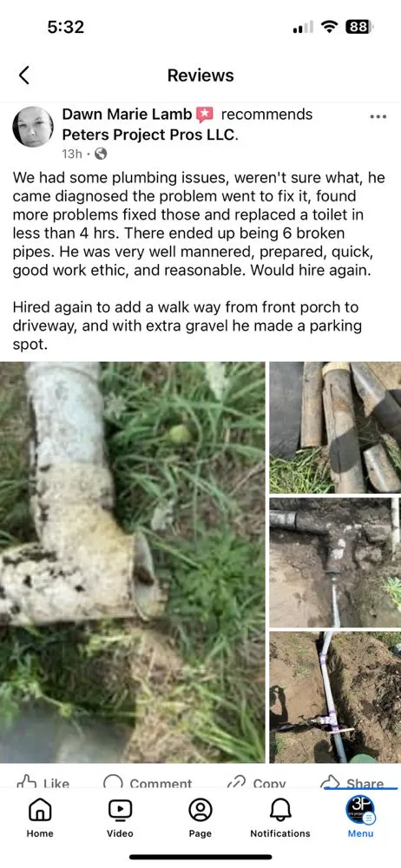Open the three-dot post options menu
Screen dimensions: 401x868
pyautogui.click(x=378, y=117)
